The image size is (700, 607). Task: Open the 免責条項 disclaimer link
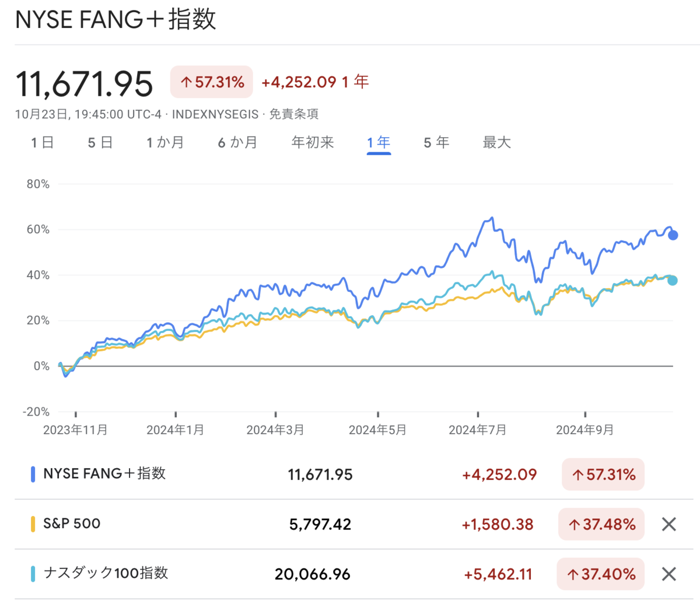[293, 114]
